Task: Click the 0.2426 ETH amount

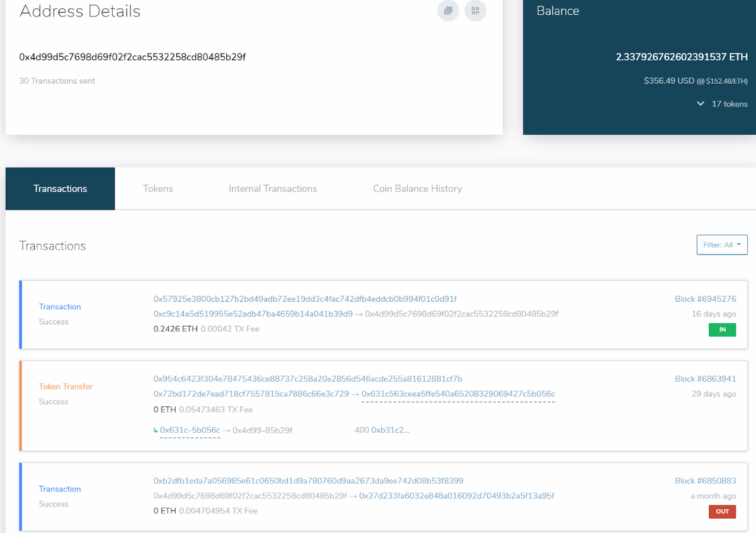Action: tap(176, 329)
